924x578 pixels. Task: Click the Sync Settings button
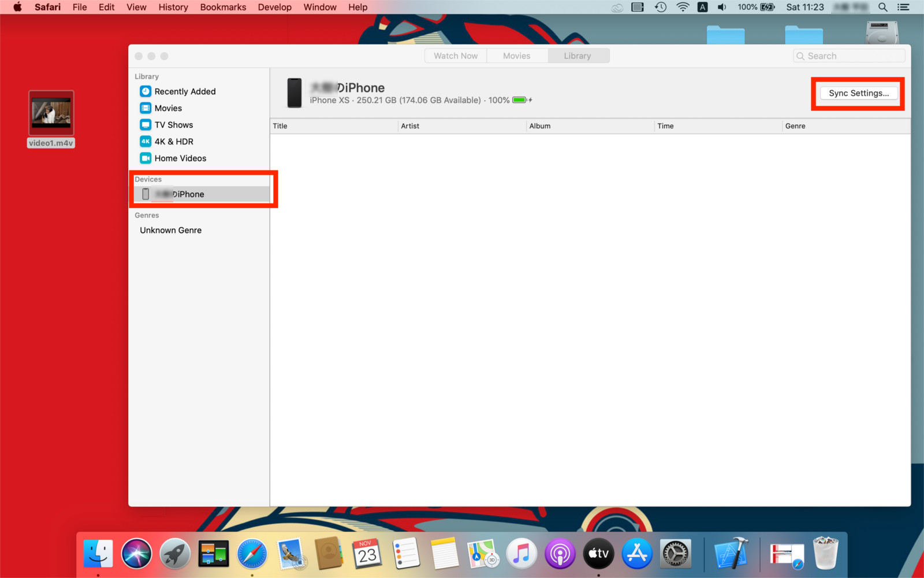[x=858, y=93]
